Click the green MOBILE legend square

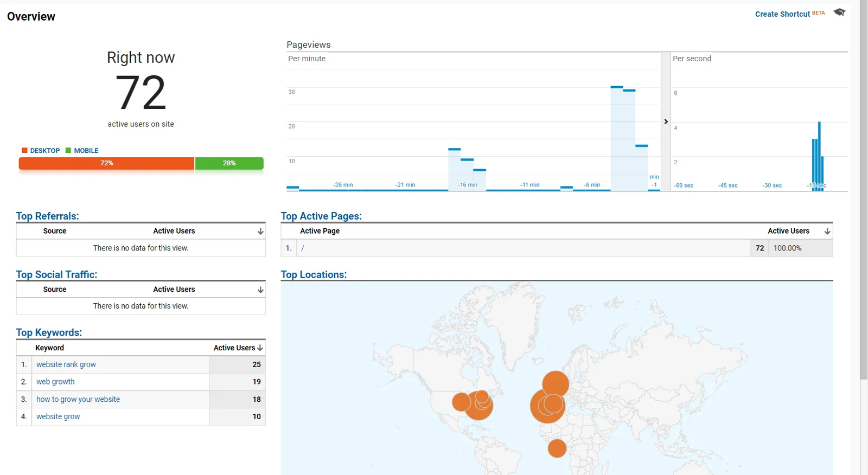click(68, 150)
